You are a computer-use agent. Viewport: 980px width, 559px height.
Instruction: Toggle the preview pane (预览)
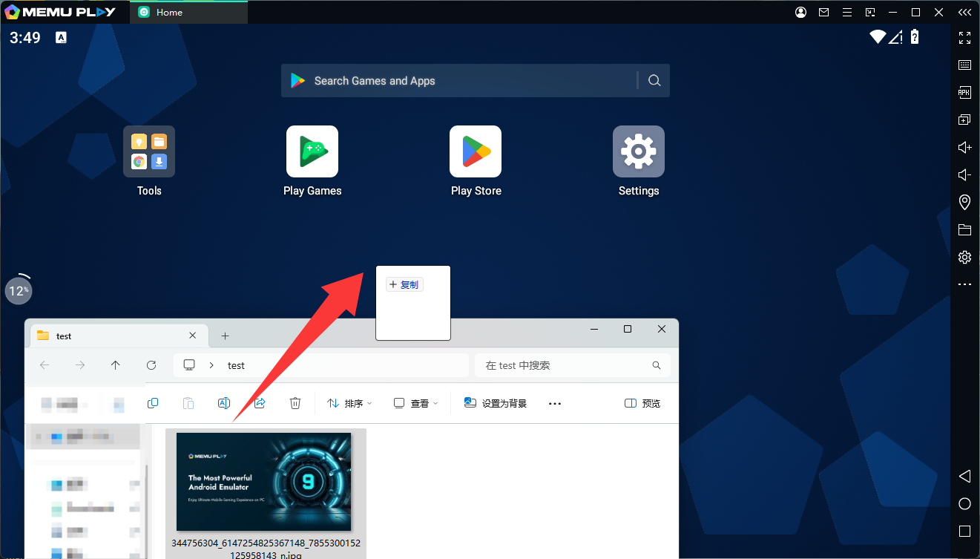(642, 403)
